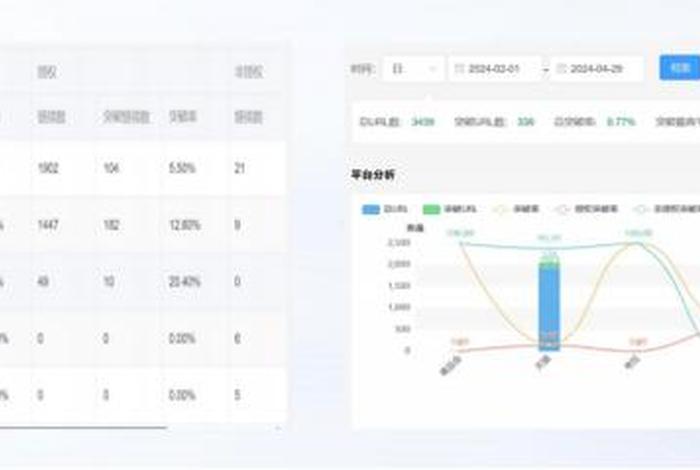The width and height of the screenshot is (700, 470).
Task: Select the table cell showing 9
Action: (238, 225)
